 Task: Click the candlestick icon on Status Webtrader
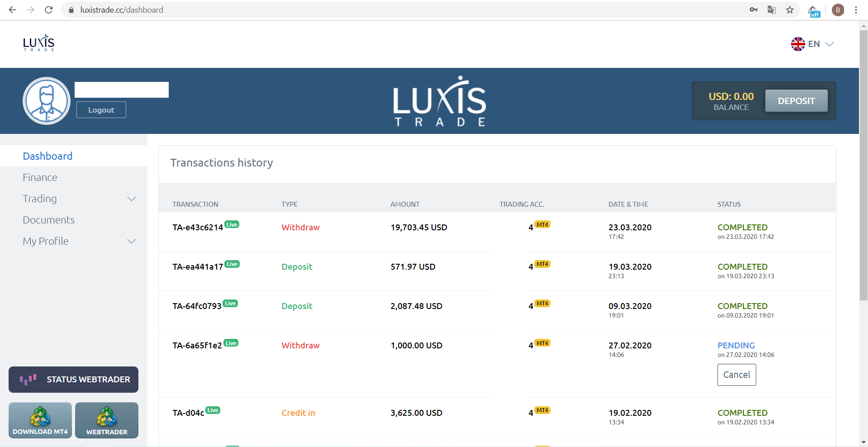28,379
